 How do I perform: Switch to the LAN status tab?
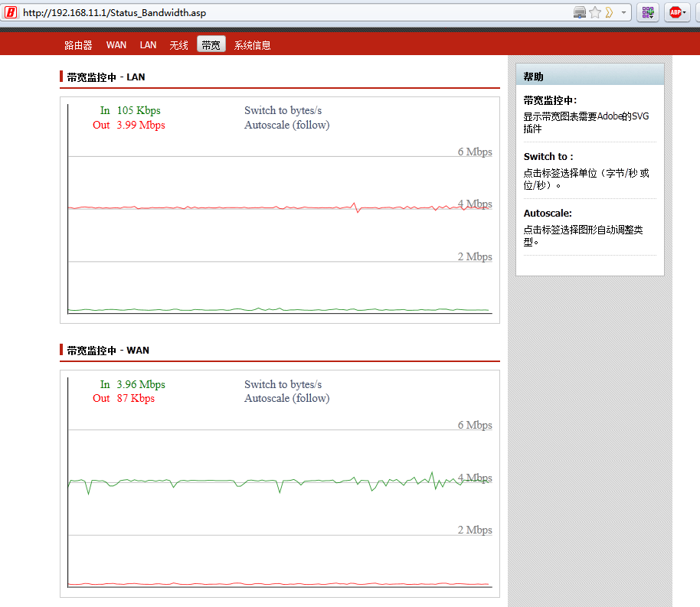pos(148,45)
